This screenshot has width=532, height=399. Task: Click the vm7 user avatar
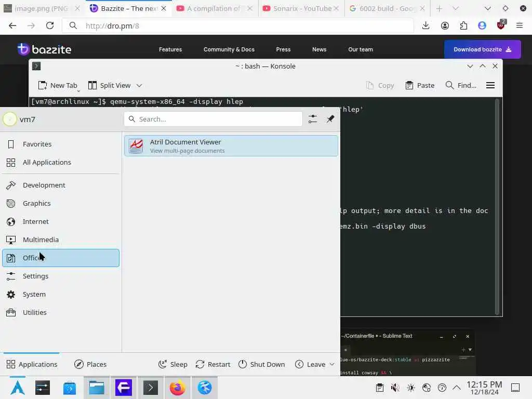[10, 119]
